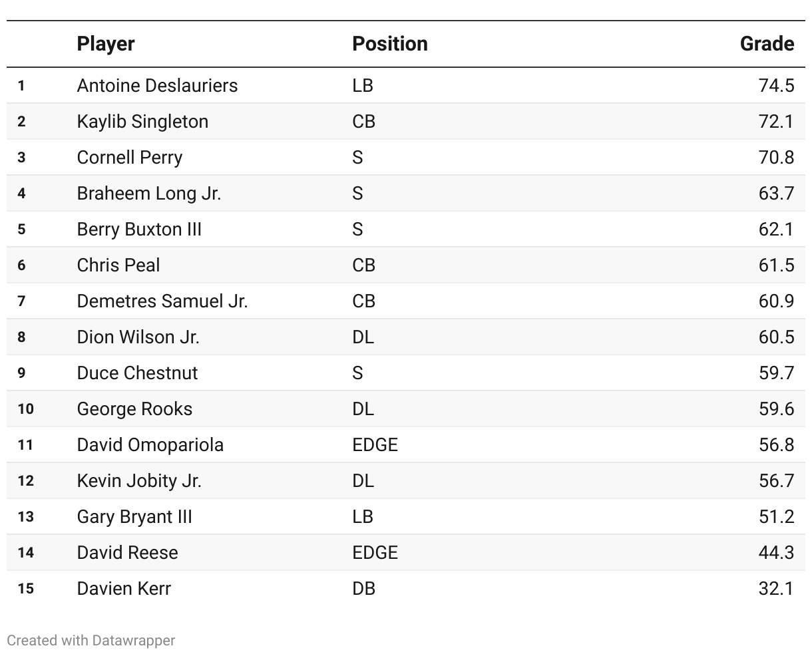
Task: Click the 74.5 grade in row one
Action: point(776,85)
